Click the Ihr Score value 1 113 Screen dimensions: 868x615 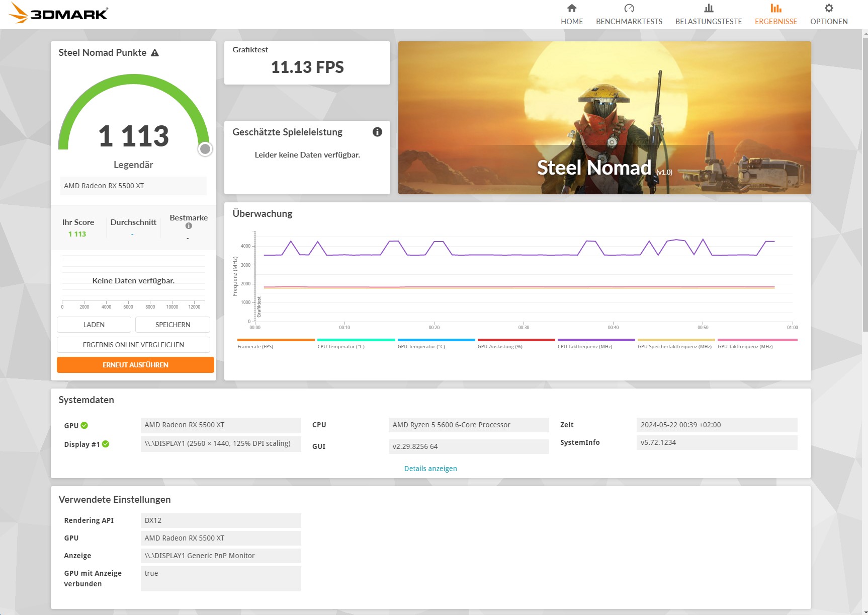(x=77, y=234)
